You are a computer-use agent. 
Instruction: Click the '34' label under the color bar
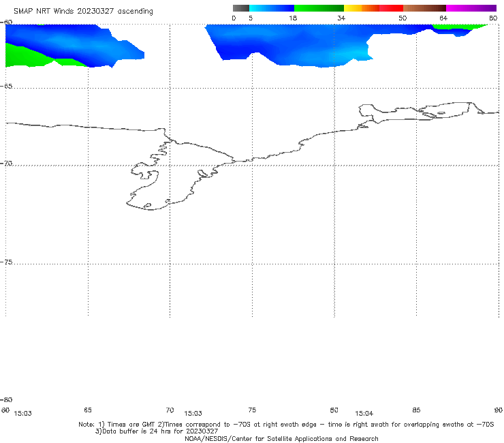[341, 18]
